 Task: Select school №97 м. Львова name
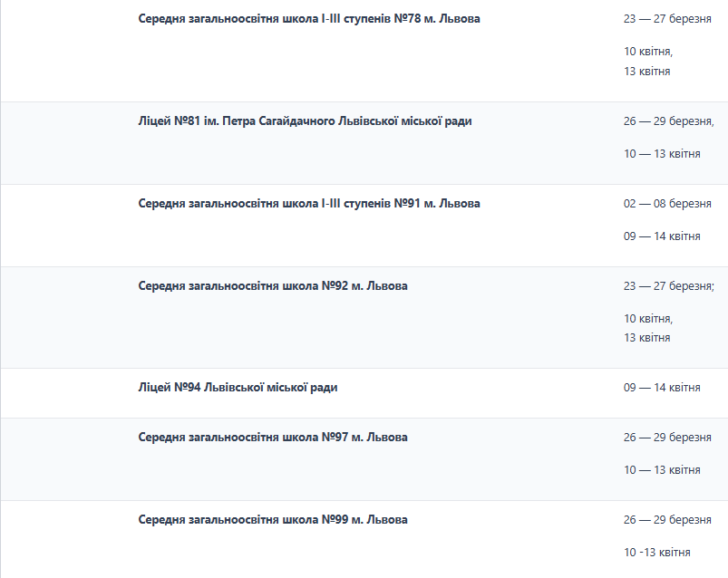pyautogui.click(x=273, y=438)
